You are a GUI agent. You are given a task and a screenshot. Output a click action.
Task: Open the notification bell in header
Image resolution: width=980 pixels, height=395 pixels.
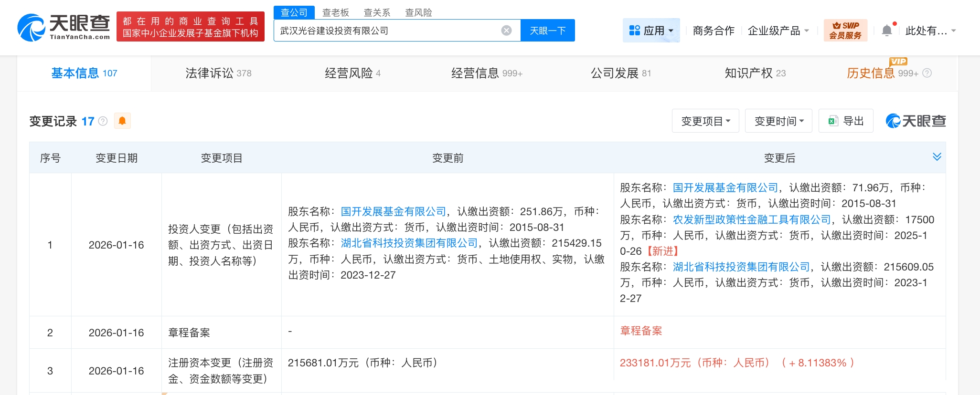pyautogui.click(x=886, y=31)
